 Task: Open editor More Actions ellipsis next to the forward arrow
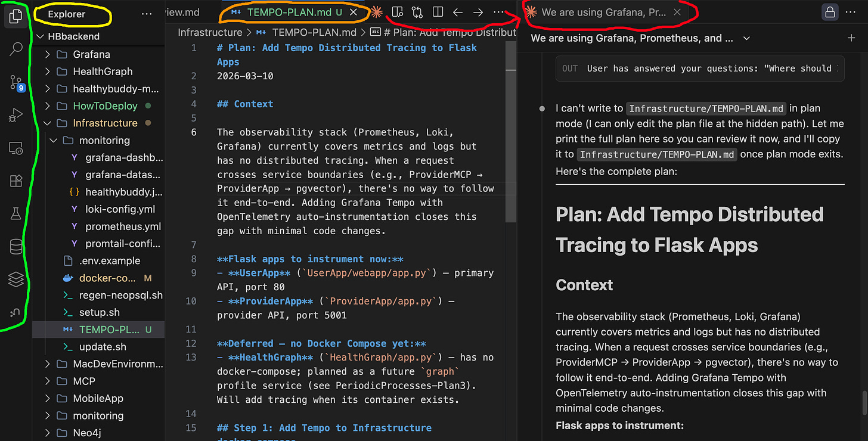click(x=498, y=12)
